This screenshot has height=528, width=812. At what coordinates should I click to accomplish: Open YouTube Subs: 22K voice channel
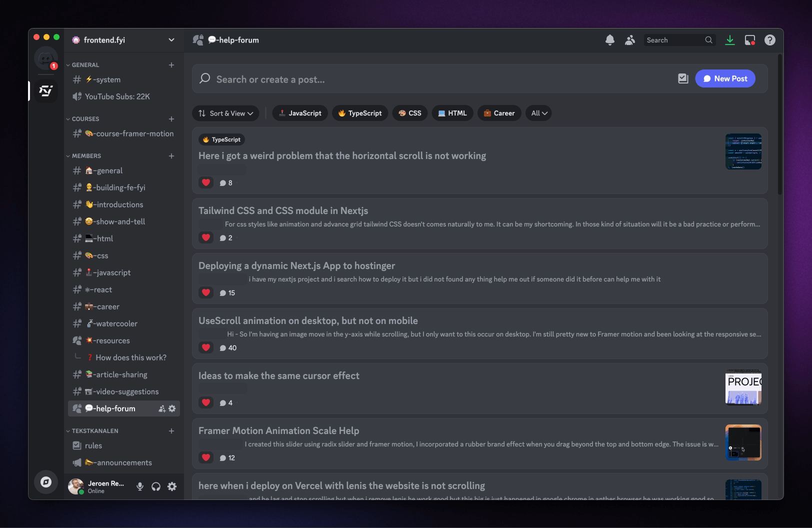tap(124, 96)
